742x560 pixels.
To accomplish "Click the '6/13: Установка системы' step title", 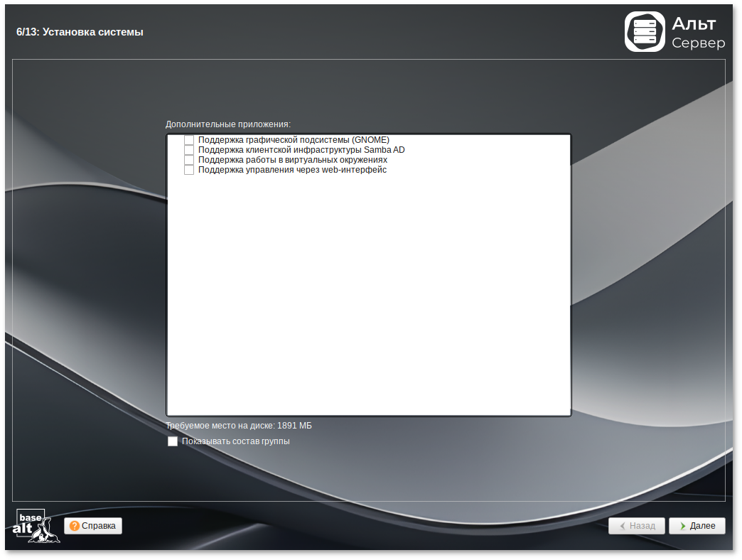I will (x=80, y=32).
